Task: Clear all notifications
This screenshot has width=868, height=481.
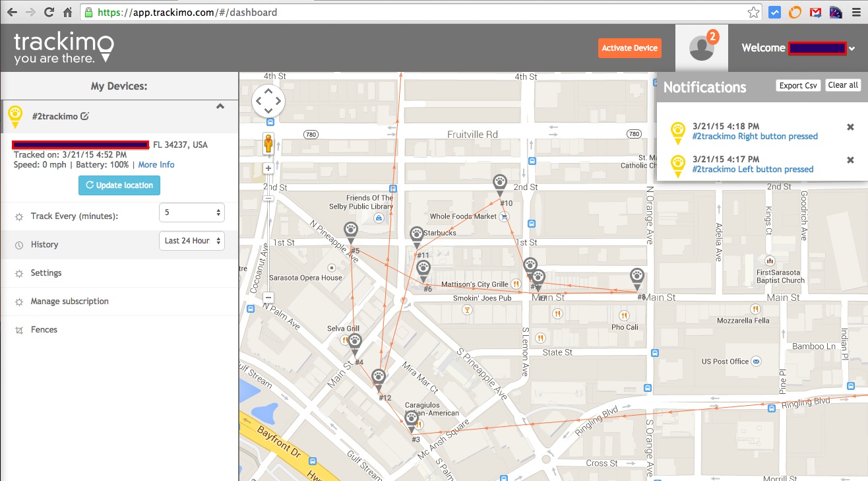Action: [x=843, y=85]
